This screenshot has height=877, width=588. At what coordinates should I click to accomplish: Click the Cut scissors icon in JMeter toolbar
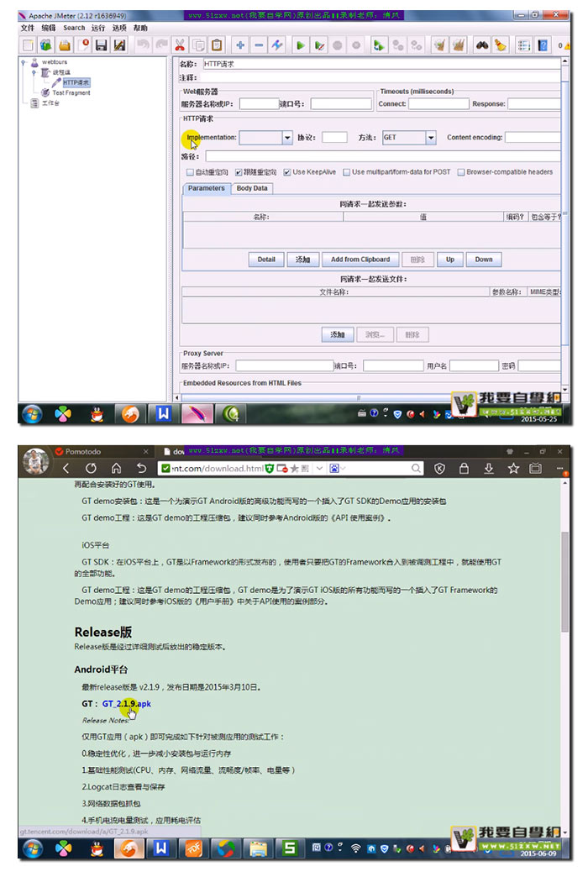pos(180,45)
